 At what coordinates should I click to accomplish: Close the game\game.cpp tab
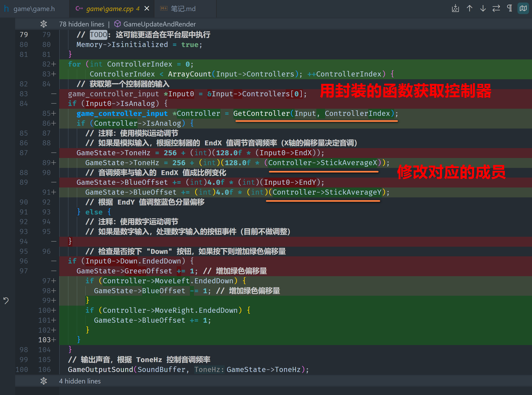(147, 9)
